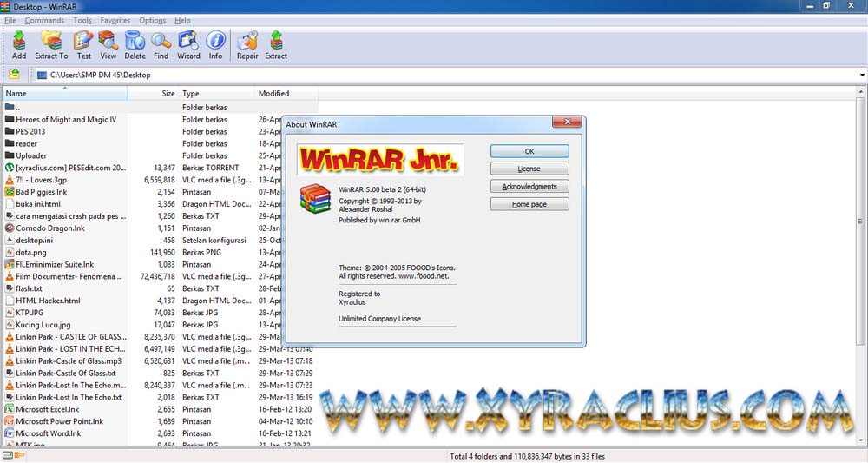Click the Extract icon next to Repair
The width and height of the screenshot is (868, 463).
pyautogui.click(x=276, y=45)
